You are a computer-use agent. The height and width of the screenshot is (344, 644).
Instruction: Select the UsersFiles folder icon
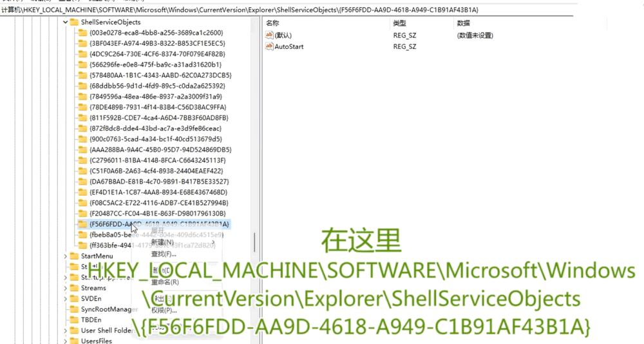click(x=74, y=341)
